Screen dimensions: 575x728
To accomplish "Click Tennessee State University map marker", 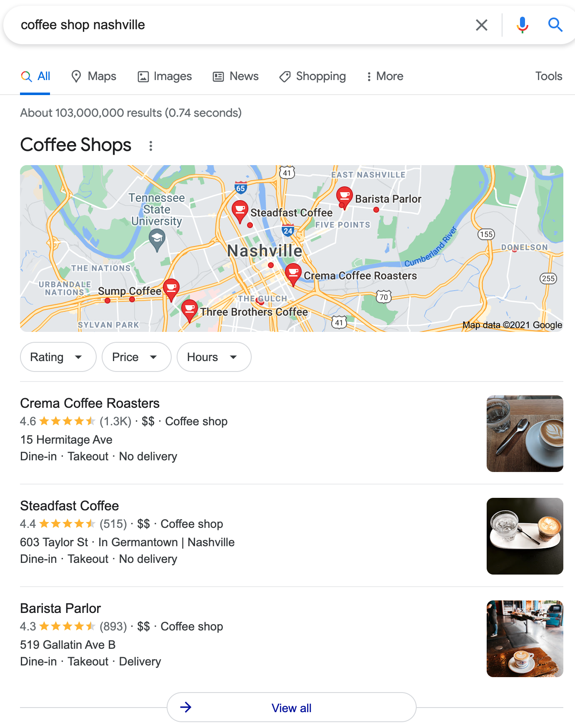I will (x=157, y=241).
